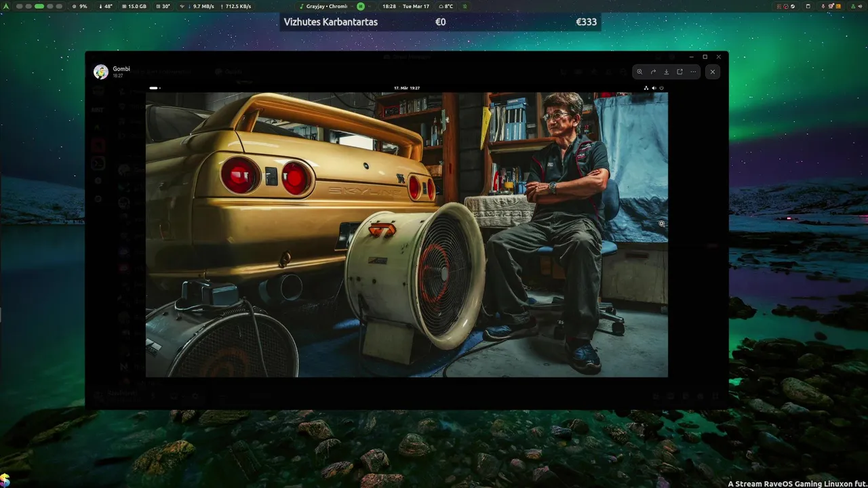Open the volume speaker icon in top panel
Viewport: 868px width, 488px height.
(860, 6)
